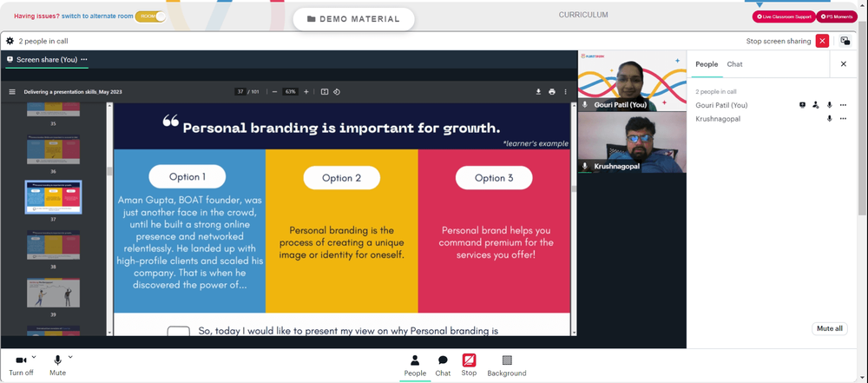Edit the page number field 37
This screenshot has height=383, width=868.
click(x=240, y=92)
